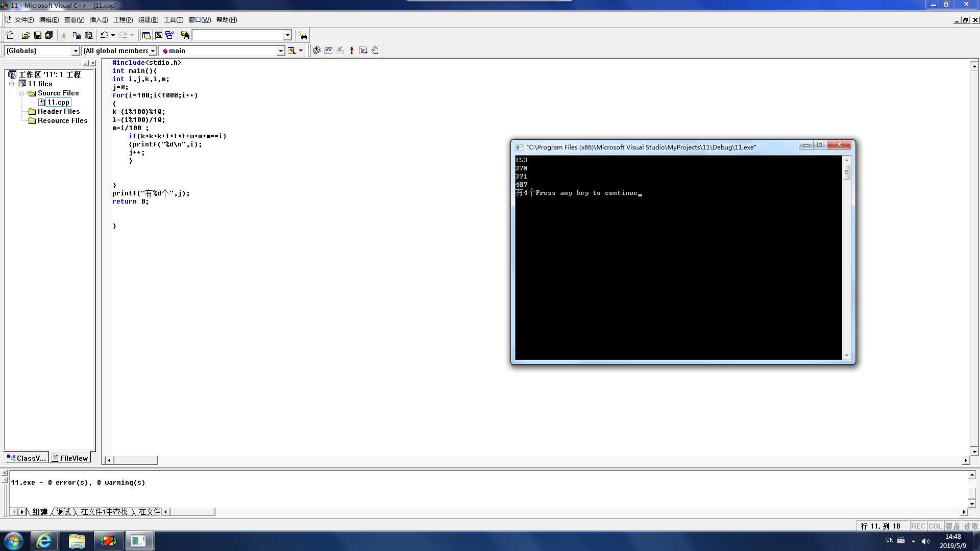Click the editor scroll down arrow
Screen dimensions: 980x551
[974, 452]
